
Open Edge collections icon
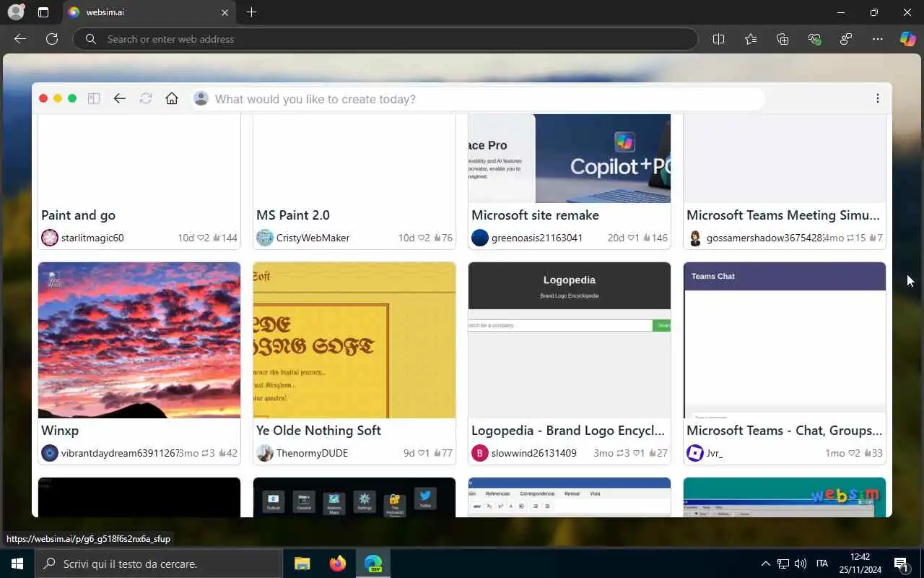pyautogui.click(x=783, y=39)
